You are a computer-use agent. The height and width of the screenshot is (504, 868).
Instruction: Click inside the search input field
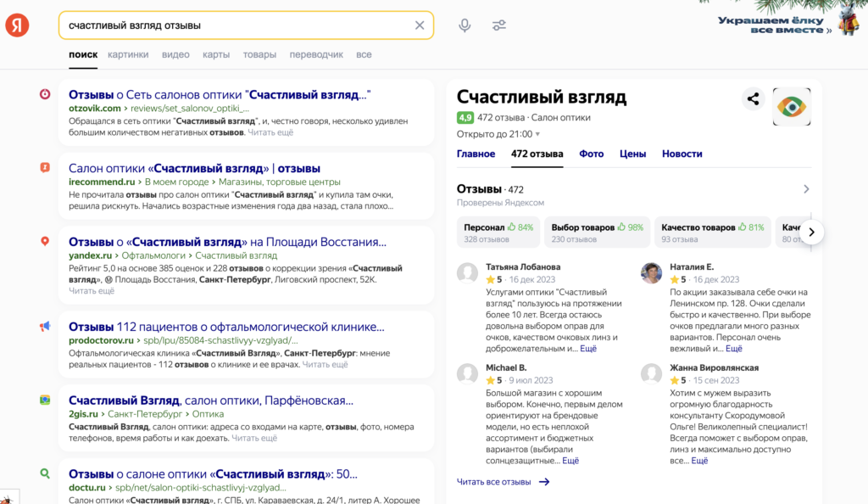tap(237, 25)
